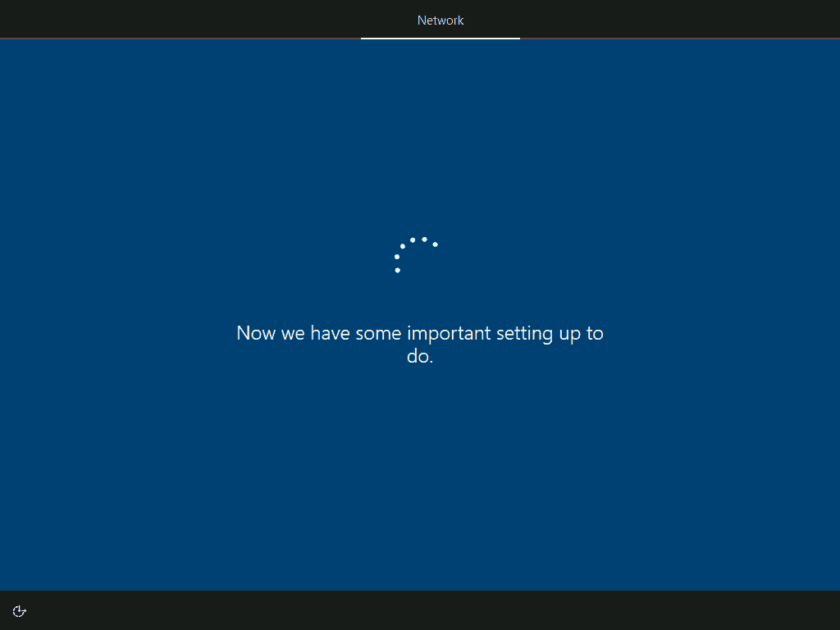Click the word "up" in the message
This screenshot has height=630, width=840.
pyautogui.click(x=570, y=333)
